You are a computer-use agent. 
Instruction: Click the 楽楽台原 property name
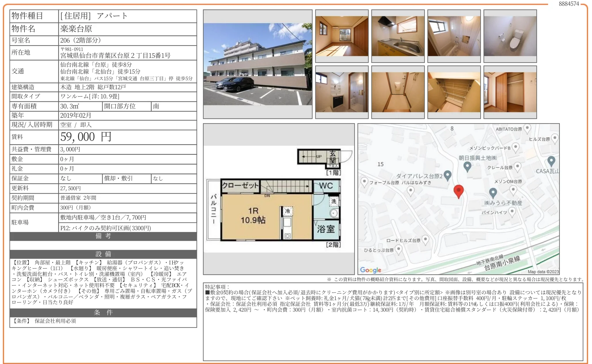coord(76,29)
